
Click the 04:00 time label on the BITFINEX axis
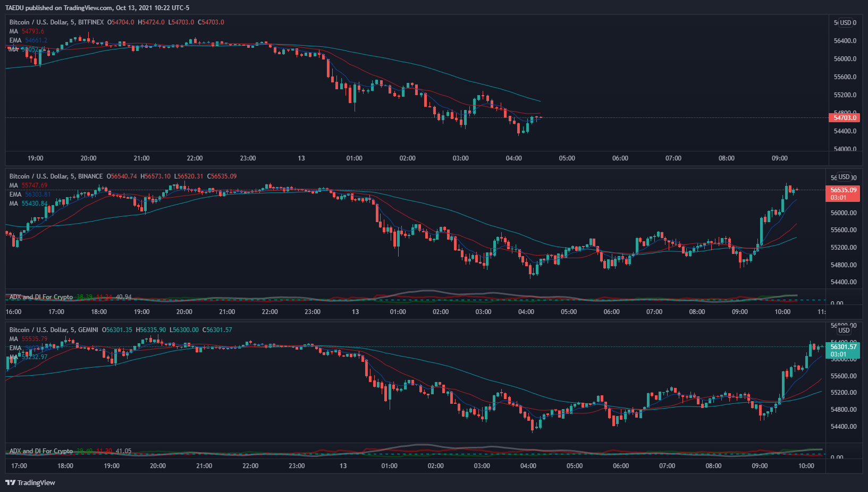(x=514, y=158)
